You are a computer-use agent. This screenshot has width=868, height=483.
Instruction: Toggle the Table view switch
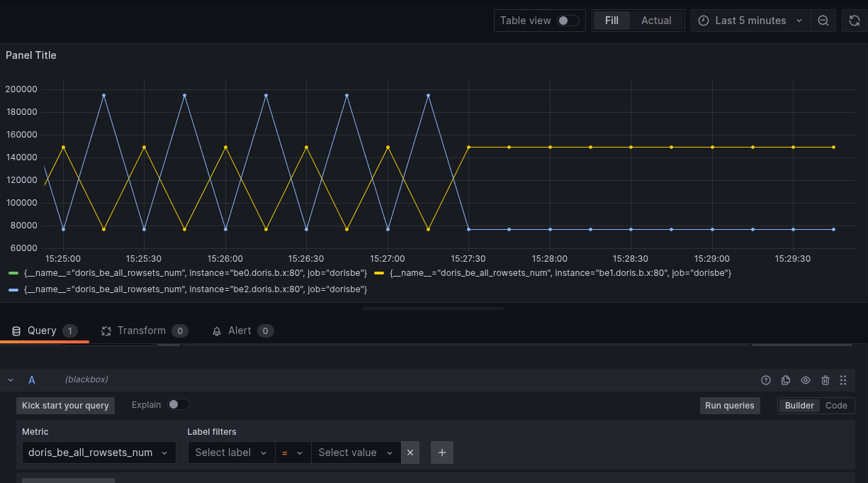click(x=568, y=21)
